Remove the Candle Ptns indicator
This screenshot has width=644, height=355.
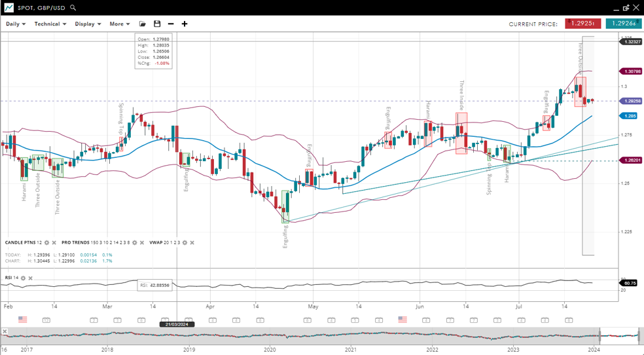[x=54, y=242]
